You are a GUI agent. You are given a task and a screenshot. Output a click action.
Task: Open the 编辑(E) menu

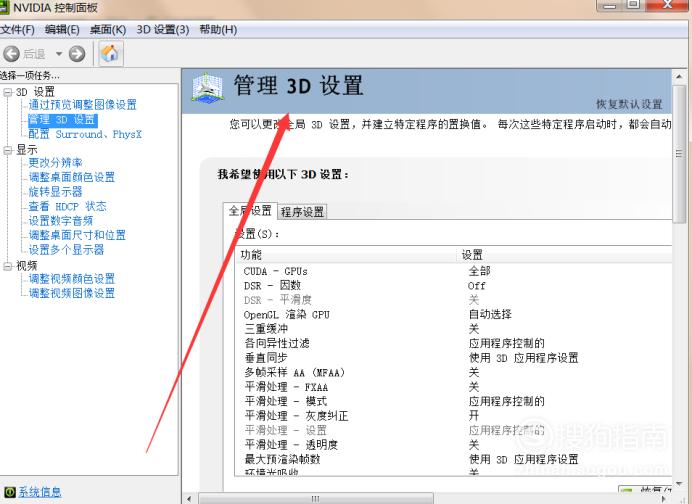[62, 30]
